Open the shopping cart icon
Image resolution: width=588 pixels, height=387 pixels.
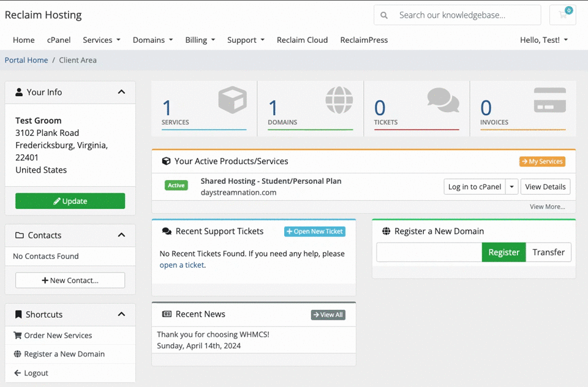coord(562,15)
